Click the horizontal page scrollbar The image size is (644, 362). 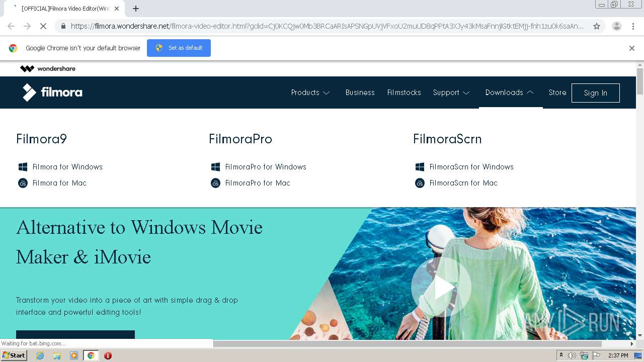(x=408, y=344)
